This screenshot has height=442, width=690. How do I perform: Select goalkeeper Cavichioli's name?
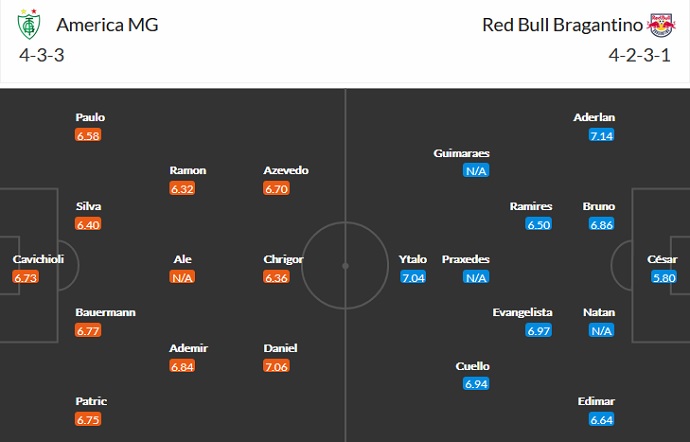[39, 259]
